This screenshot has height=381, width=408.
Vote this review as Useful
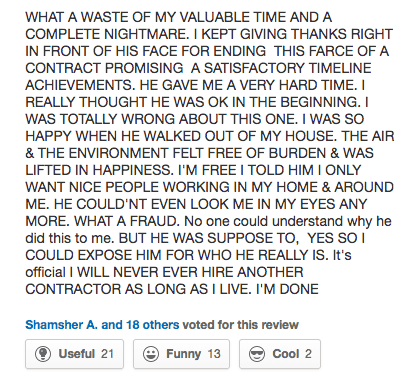[74, 354]
